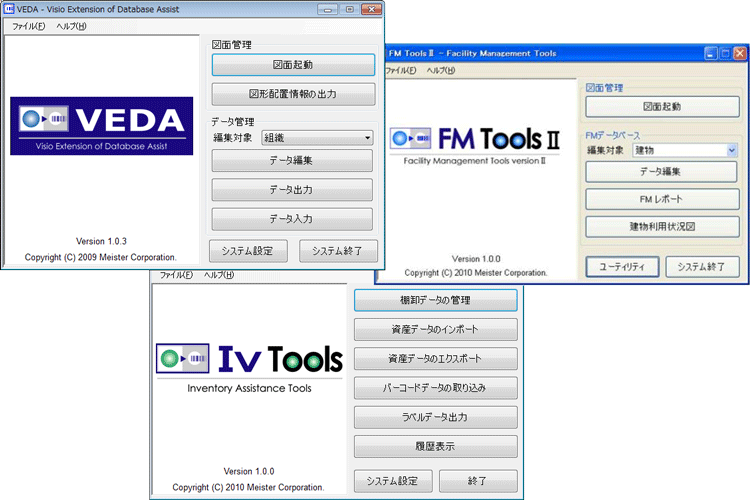
Task: Open 編集対象 組織 dropdown in VEDA
Action: coord(318,138)
